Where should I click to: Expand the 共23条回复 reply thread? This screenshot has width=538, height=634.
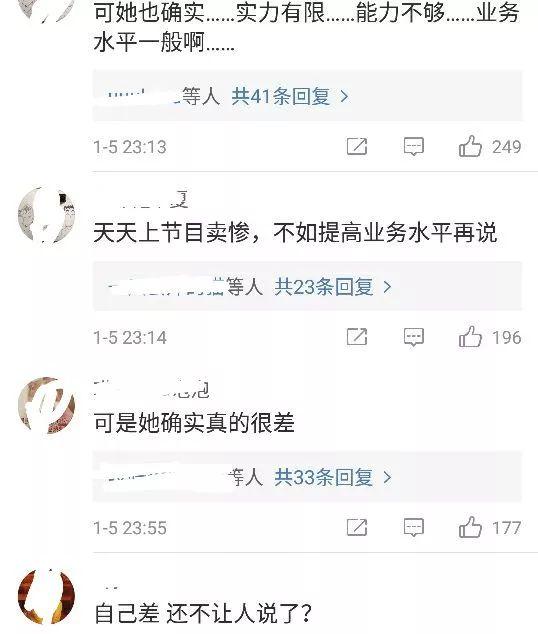[x=333, y=287]
